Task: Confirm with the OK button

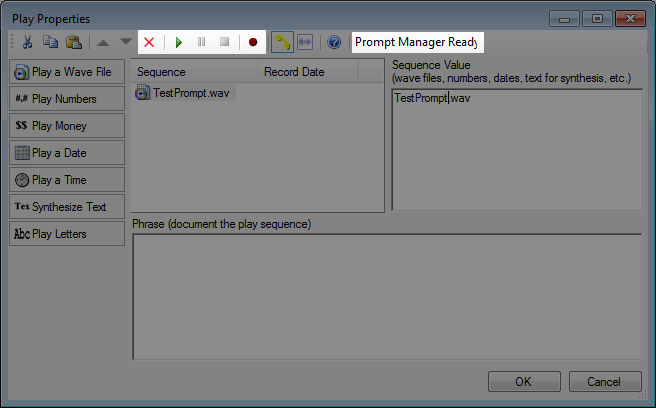Action: pos(524,382)
